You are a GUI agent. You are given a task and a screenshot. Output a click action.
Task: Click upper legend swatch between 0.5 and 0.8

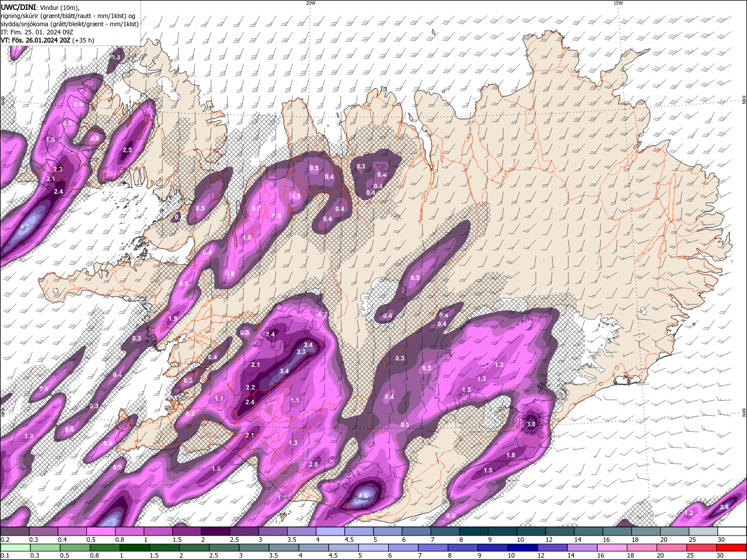click(100, 531)
